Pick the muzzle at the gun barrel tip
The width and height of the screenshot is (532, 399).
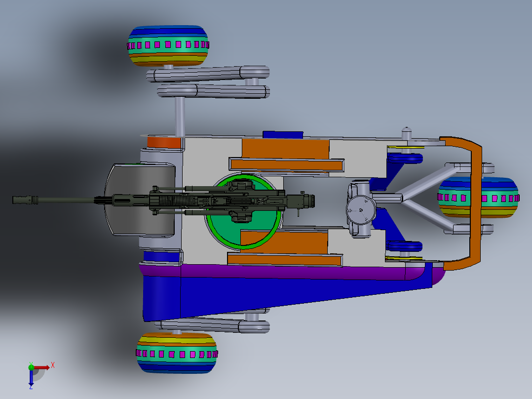[25, 199]
